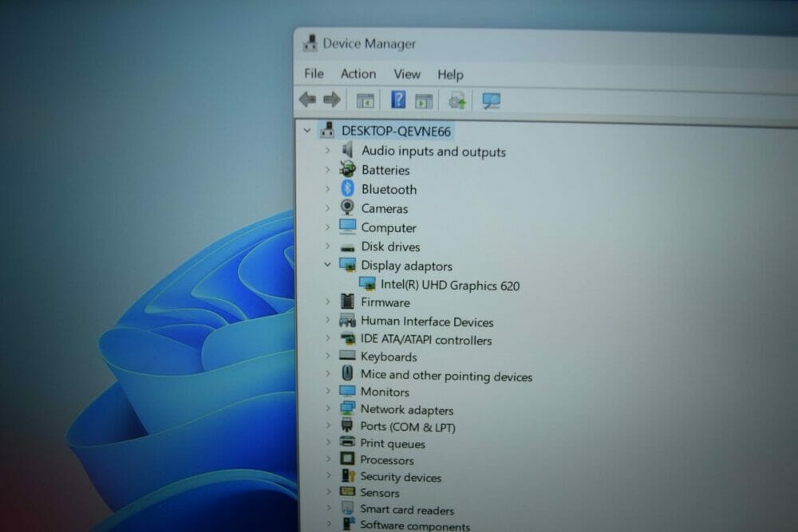This screenshot has height=532, width=798.
Task: Open the Help menu
Action: (x=450, y=75)
